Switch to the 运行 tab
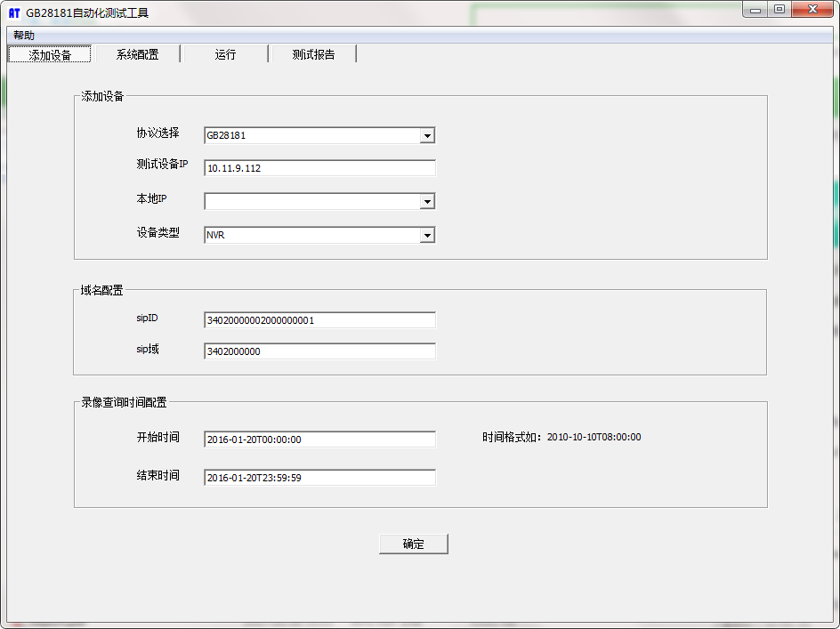 pyautogui.click(x=225, y=54)
